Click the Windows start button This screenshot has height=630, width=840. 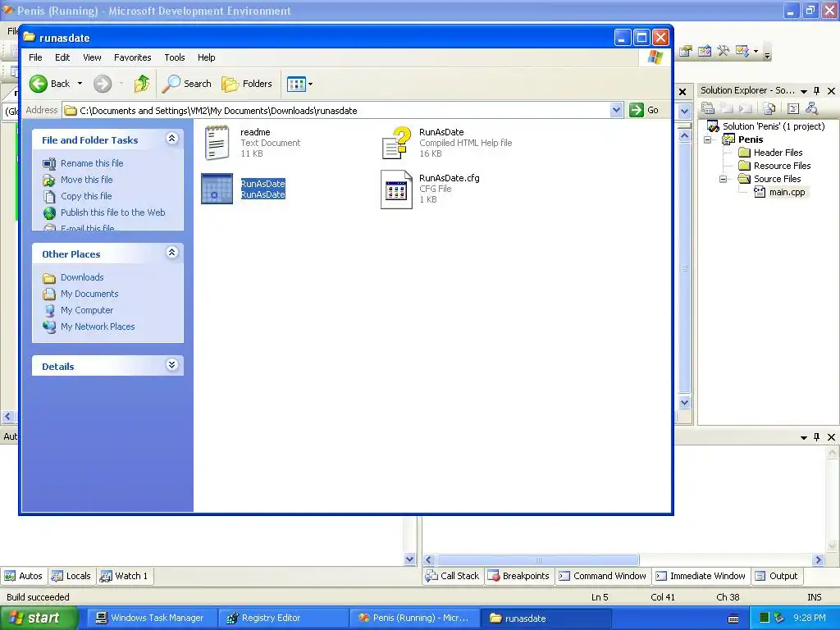coord(38,618)
